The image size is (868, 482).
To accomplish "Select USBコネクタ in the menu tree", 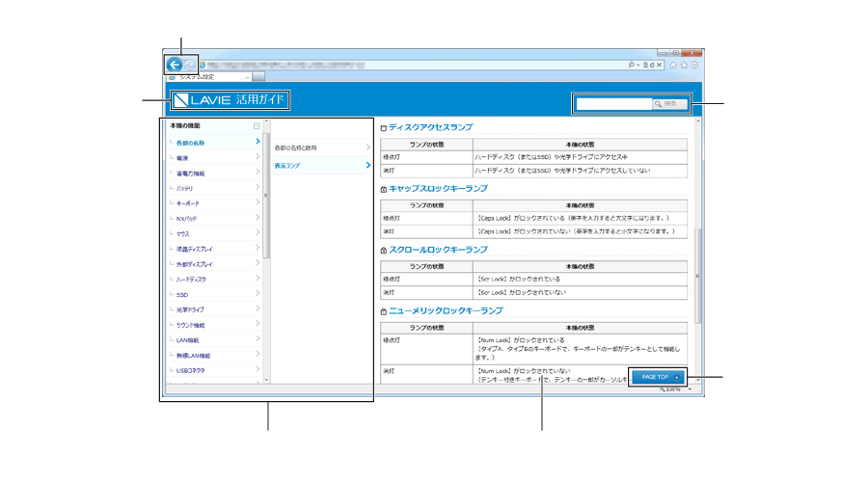I will pos(190,371).
